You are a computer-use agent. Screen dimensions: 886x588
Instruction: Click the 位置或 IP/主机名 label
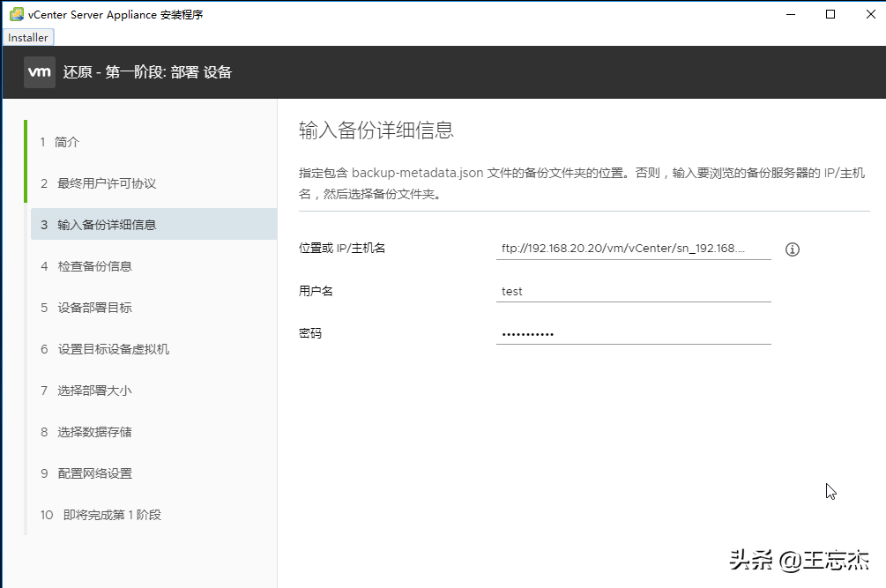[342, 248]
